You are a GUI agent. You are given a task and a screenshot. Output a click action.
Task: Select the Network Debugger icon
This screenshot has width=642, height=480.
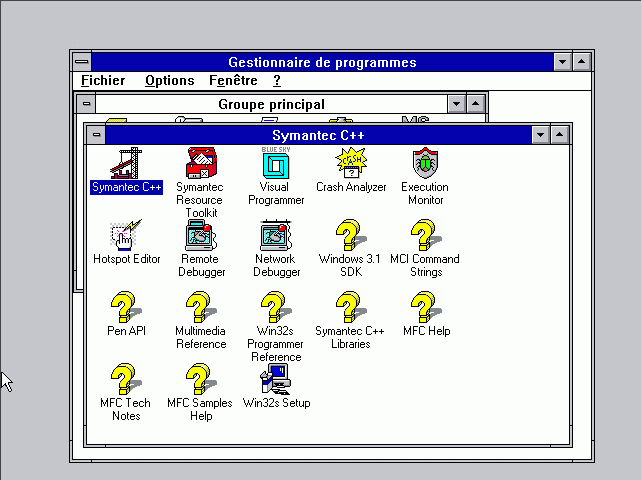pos(276,235)
